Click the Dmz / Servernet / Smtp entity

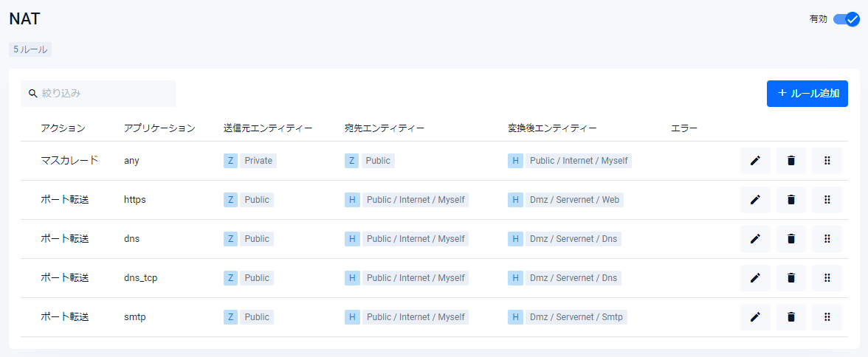click(x=576, y=317)
